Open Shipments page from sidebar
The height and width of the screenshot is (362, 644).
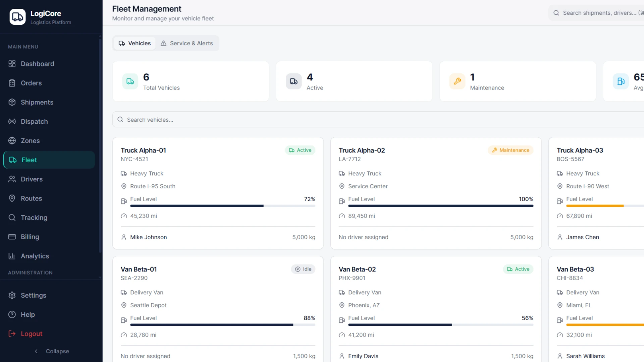(x=49, y=102)
